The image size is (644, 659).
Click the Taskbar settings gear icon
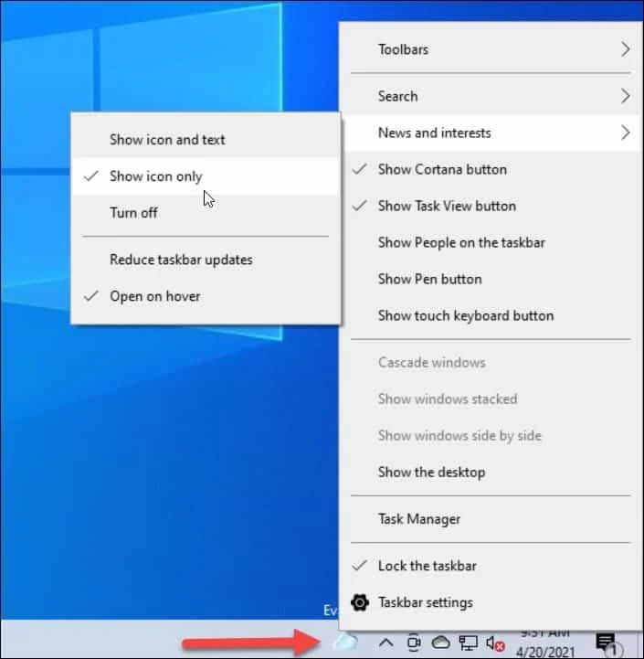pos(360,602)
